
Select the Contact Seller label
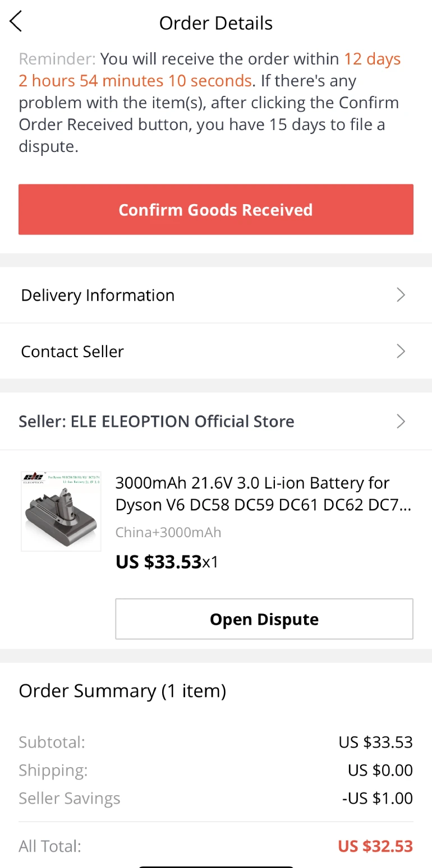(72, 351)
